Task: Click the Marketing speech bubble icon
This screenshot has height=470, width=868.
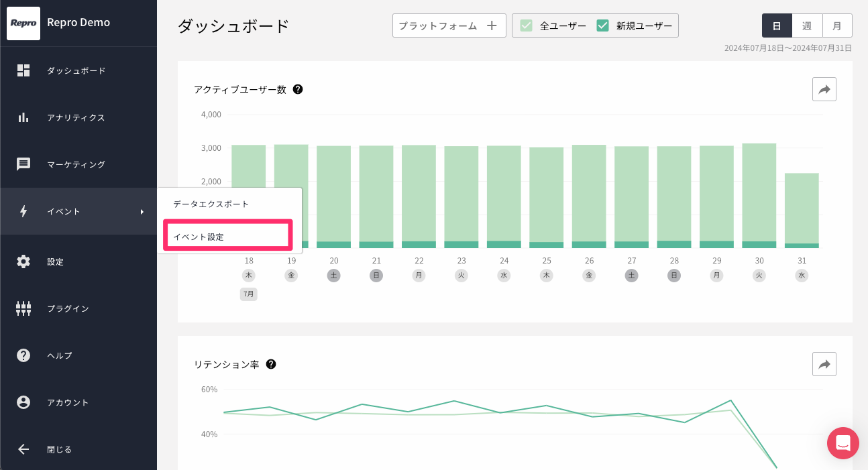Action: [x=23, y=164]
